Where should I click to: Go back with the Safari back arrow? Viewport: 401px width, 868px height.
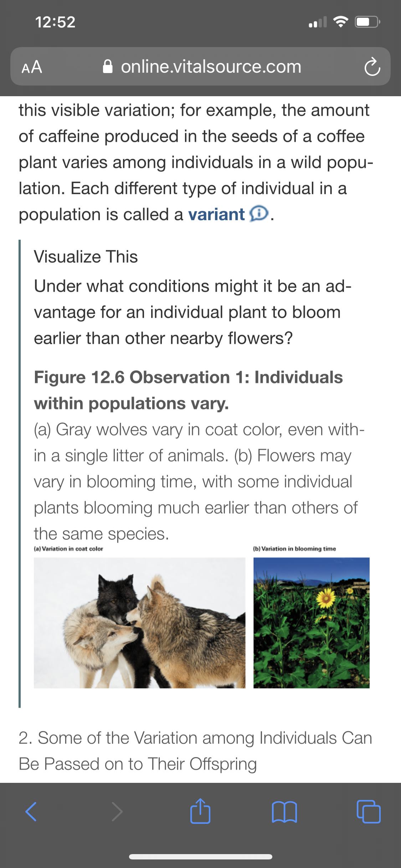(31, 812)
